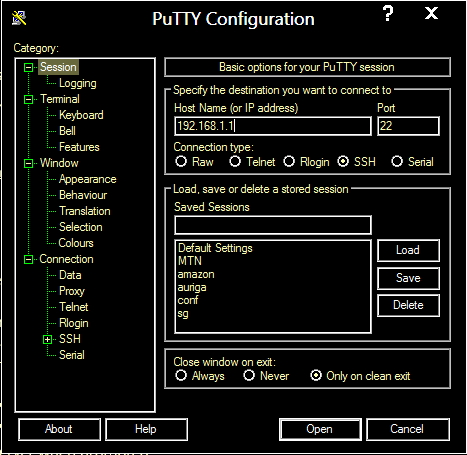Screen dimensions: 467x455
Task: Click the Open button
Action: [320, 429]
